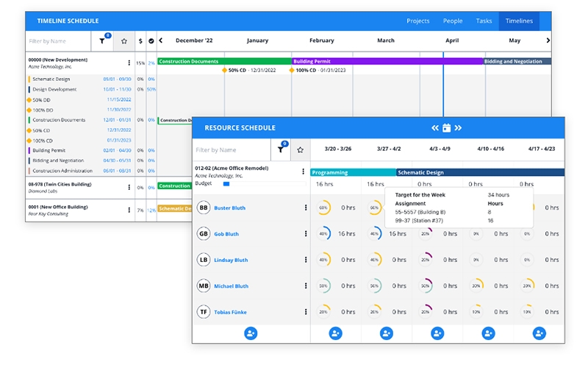Image resolution: width=588 pixels, height=368 pixels.
Task: Click Buster Bluth's BB avatar circle
Action: (204, 208)
